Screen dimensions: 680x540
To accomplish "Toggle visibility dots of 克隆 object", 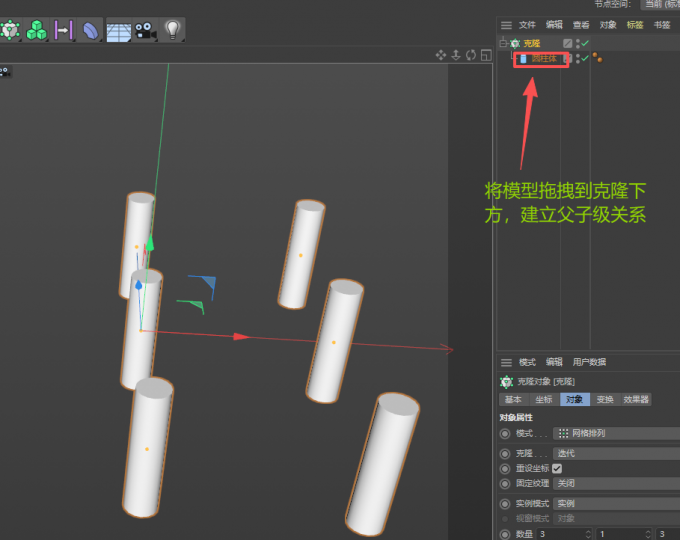I will pyautogui.click(x=578, y=43).
